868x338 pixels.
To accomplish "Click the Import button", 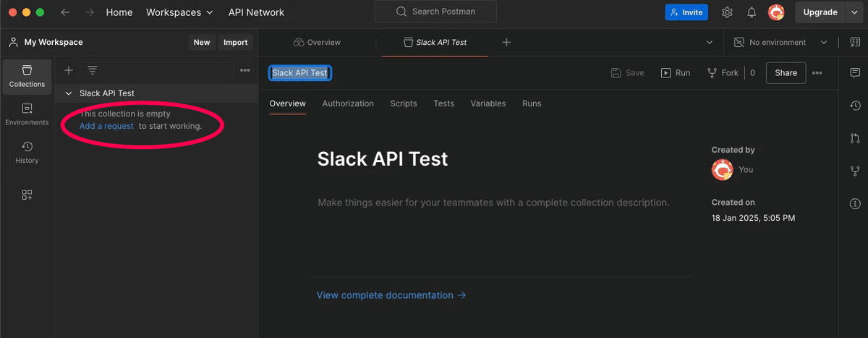I will [235, 43].
